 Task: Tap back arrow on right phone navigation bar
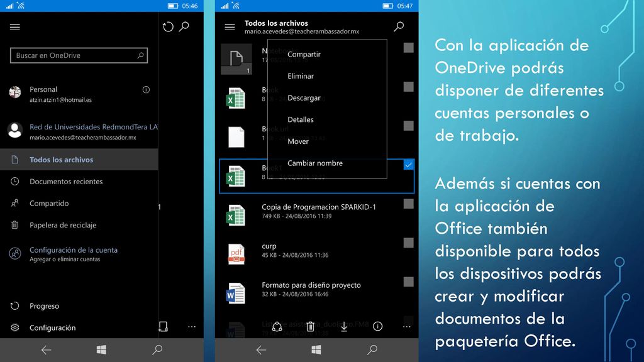click(261, 349)
